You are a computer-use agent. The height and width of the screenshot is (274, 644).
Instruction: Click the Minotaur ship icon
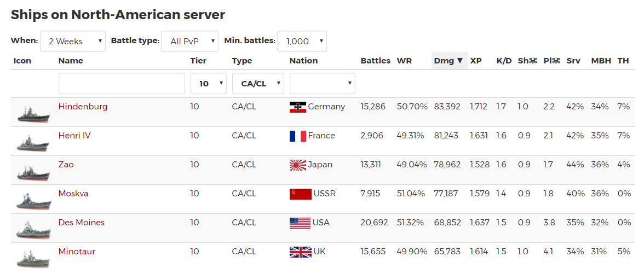[34, 258]
